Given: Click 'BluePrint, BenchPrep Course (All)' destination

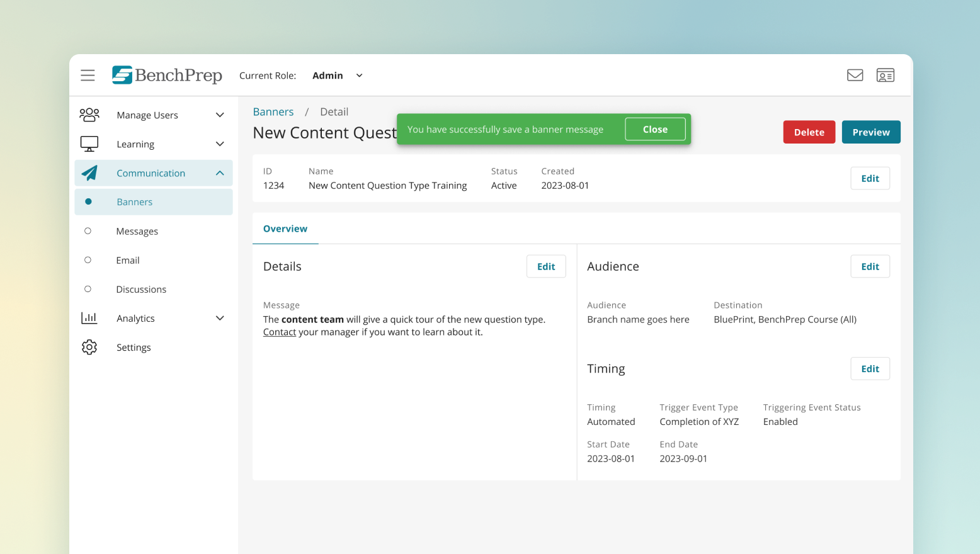Looking at the screenshot, I should coord(785,319).
